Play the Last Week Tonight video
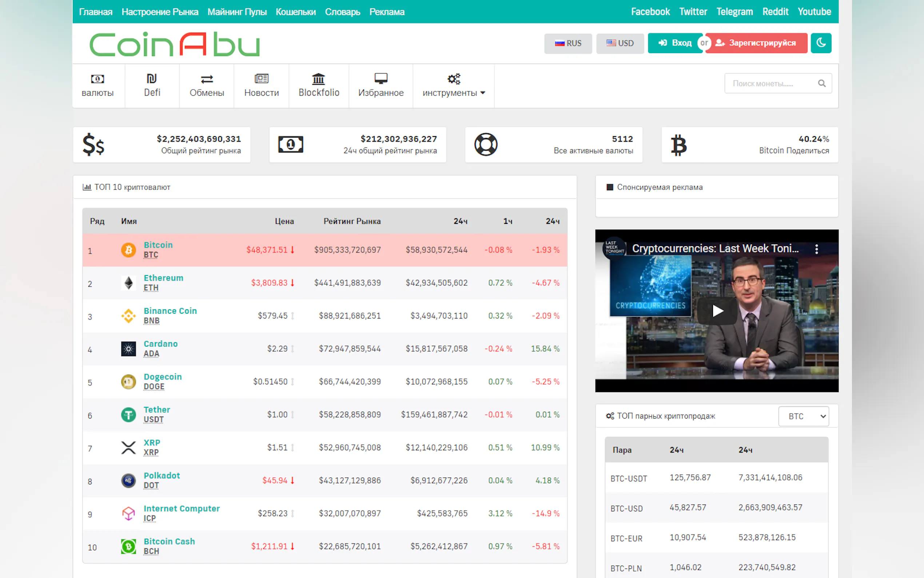This screenshot has width=924, height=578. [x=717, y=311]
